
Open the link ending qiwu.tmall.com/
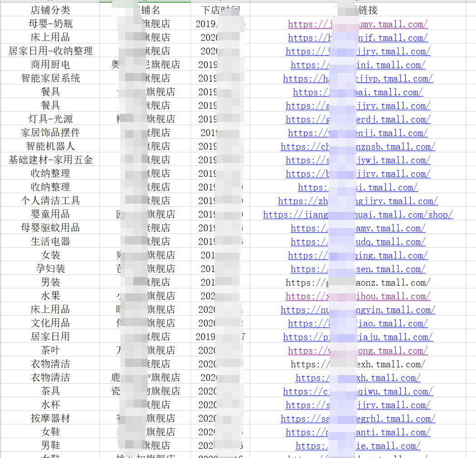click(358, 391)
